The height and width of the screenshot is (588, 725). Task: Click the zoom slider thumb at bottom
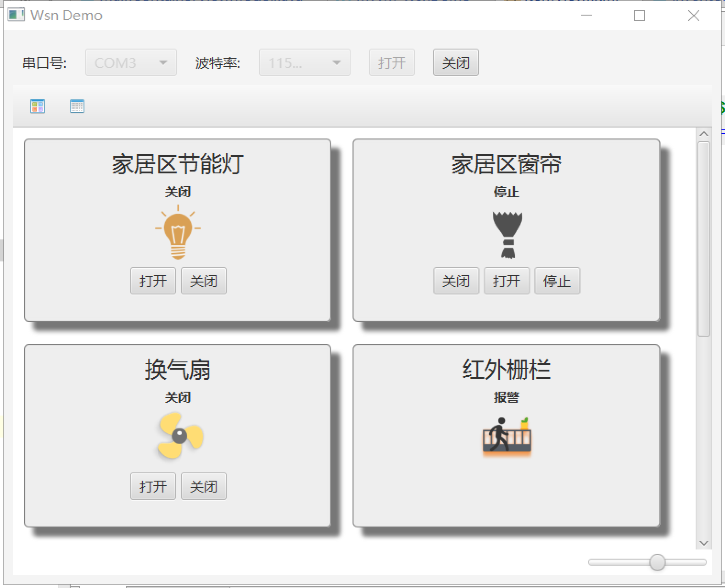point(657,562)
